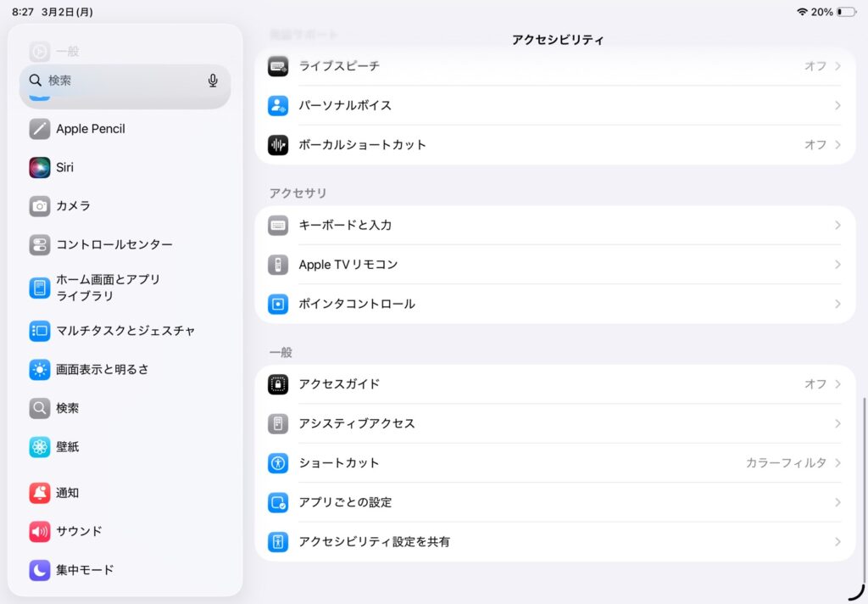
Task: Expand ボーカルショートカット chevron showing オフ
Action: (837, 145)
